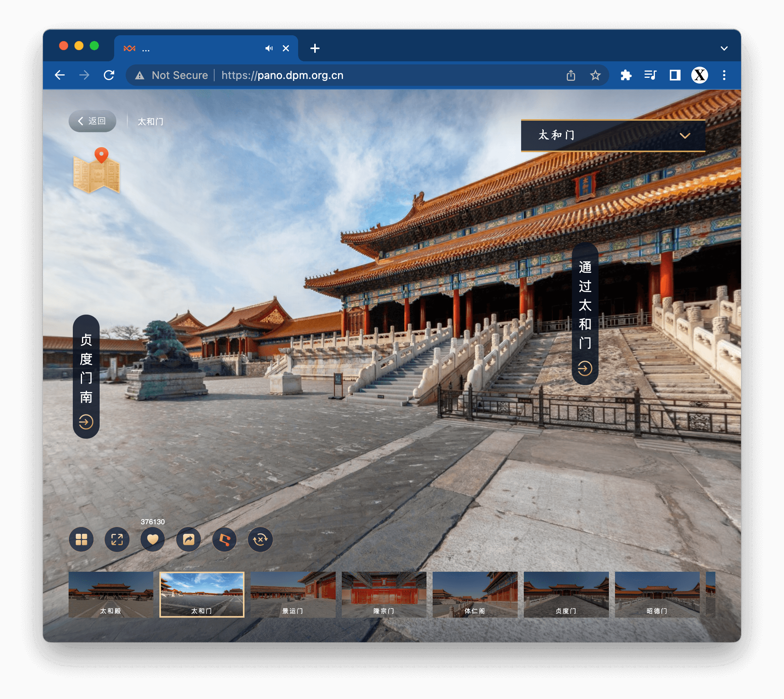Share the panorama via share icon

pyautogui.click(x=189, y=540)
